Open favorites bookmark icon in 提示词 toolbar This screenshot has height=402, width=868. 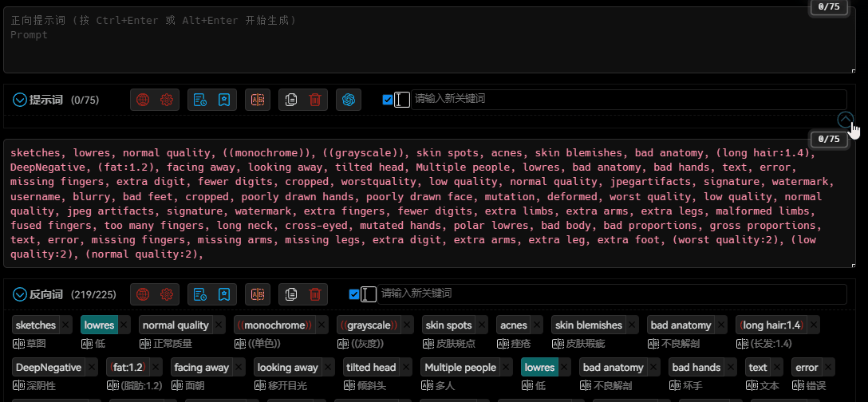point(224,100)
